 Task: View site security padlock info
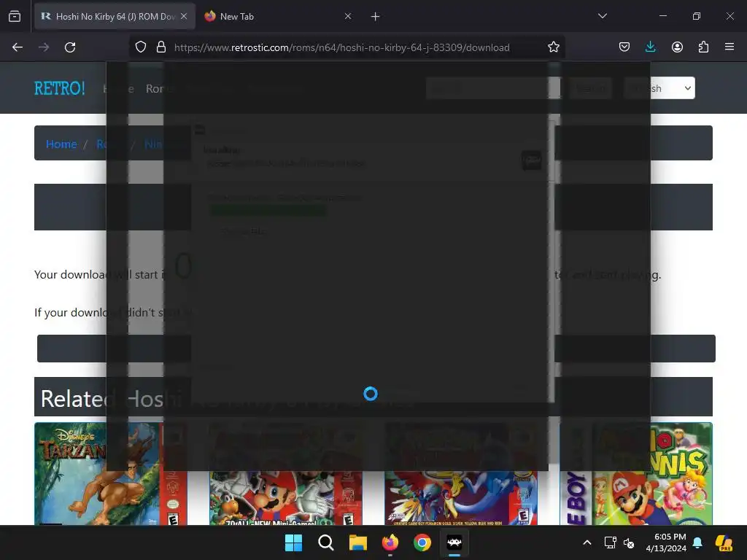pyautogui.click(x=161, y=47)
